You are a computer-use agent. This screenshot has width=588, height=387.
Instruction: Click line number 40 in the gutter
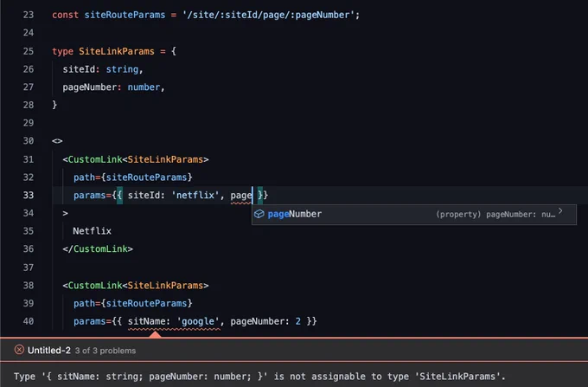click(29, 321)
